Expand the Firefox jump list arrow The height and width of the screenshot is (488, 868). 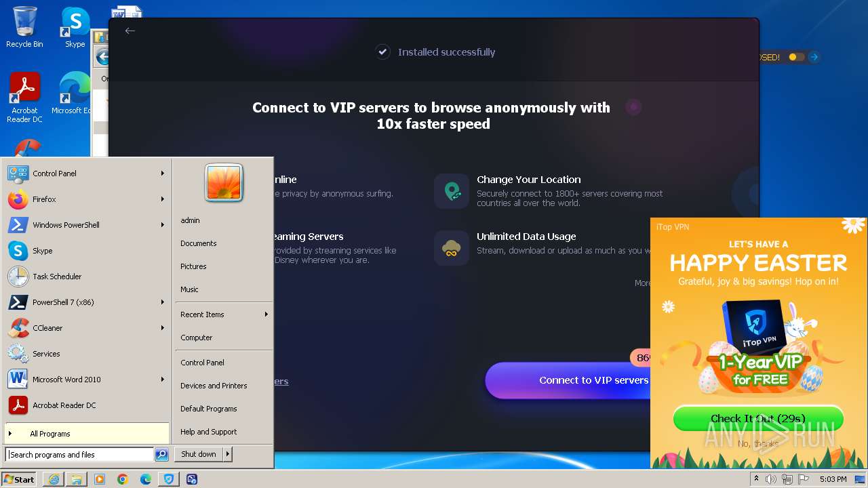coord(163,199)
